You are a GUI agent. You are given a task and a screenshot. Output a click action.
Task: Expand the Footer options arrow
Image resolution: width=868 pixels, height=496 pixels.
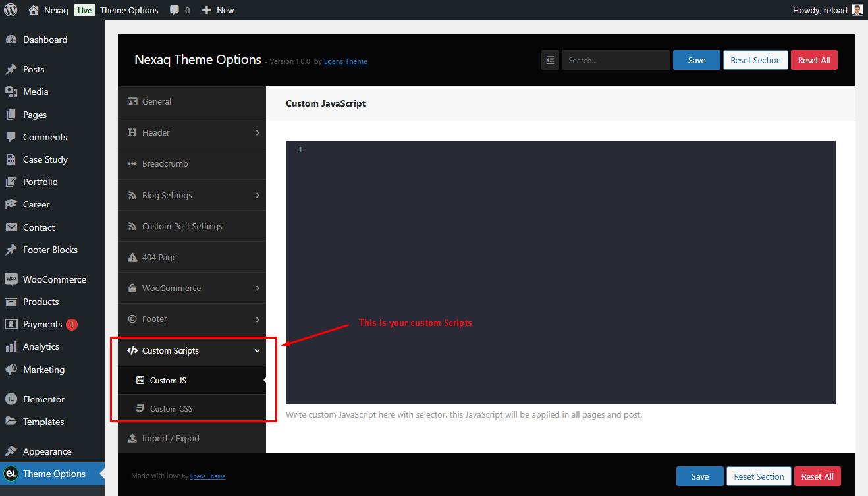[x=258, y=319]
